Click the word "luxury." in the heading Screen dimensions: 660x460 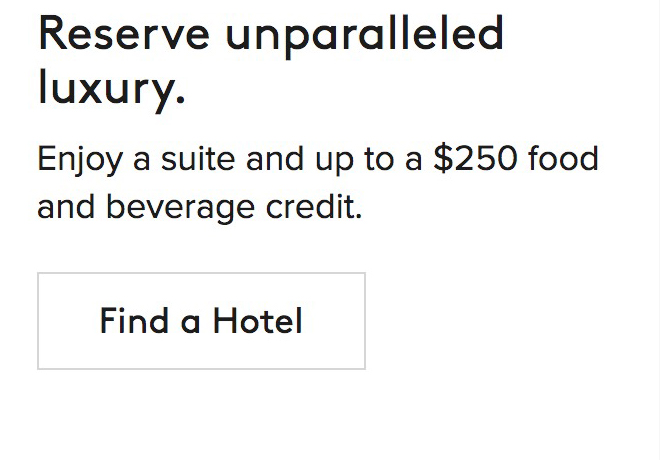(111, 88)
